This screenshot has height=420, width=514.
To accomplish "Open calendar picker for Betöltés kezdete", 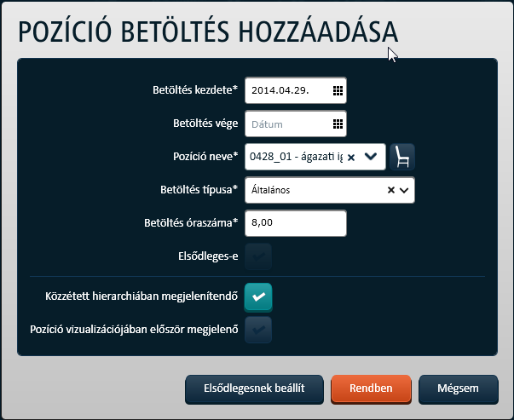I will [338, 90].
